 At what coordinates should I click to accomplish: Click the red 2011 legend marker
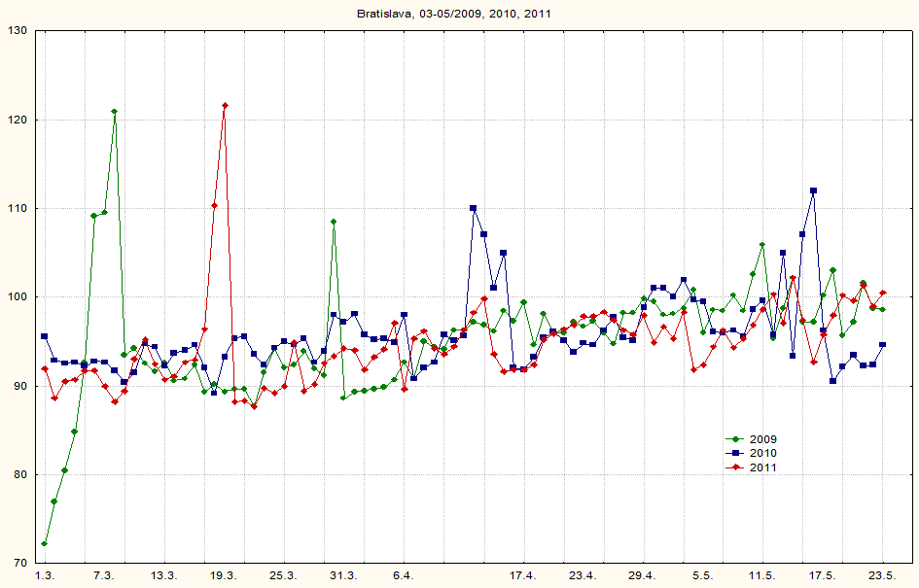point(736,467)
